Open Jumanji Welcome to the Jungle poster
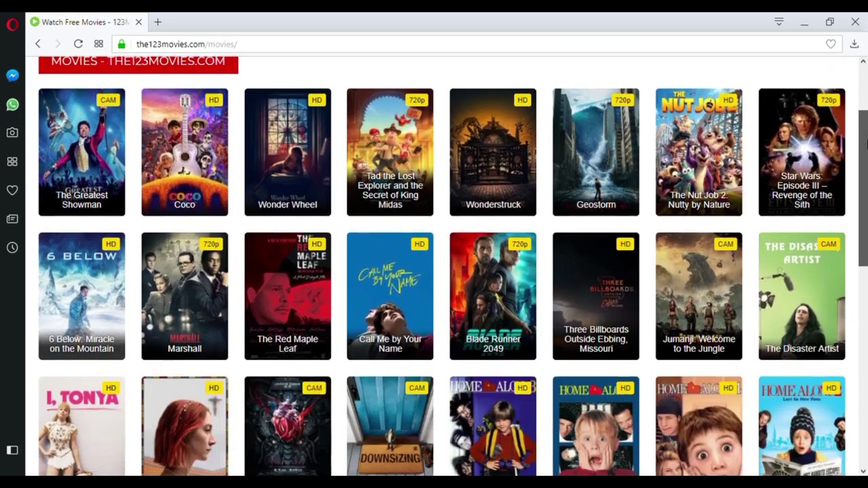 (699, 296)
